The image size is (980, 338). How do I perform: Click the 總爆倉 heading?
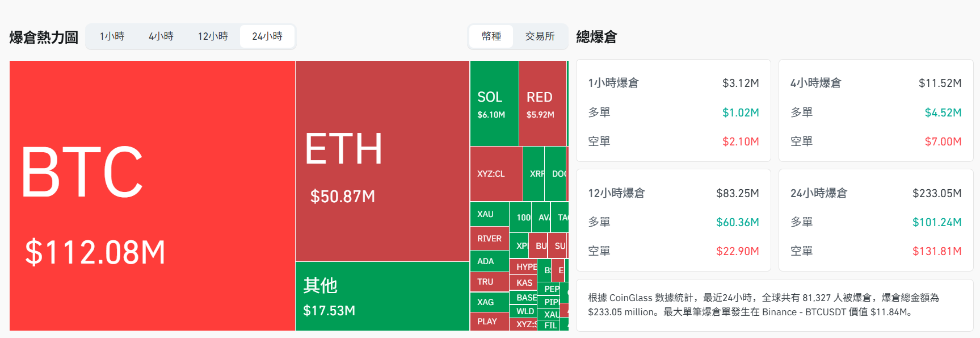pos(596,37)
